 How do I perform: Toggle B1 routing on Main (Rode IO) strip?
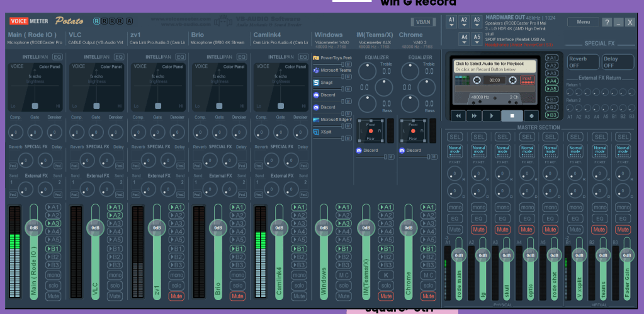tap(54, 248)
